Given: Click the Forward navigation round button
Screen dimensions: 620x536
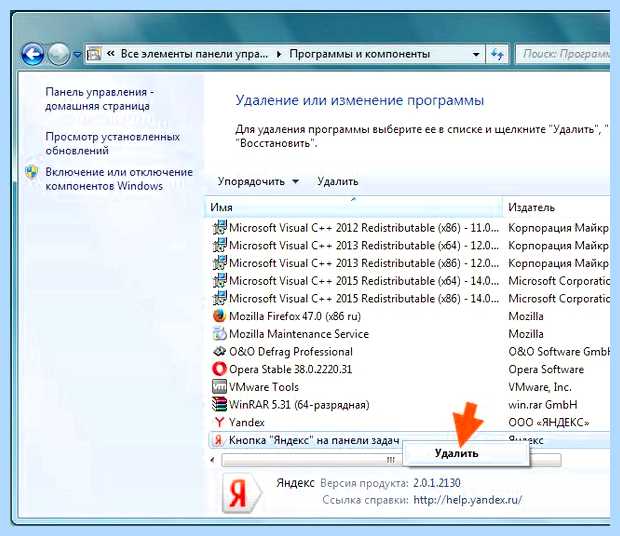Looking at the screenshot, I should coord(59,54).
